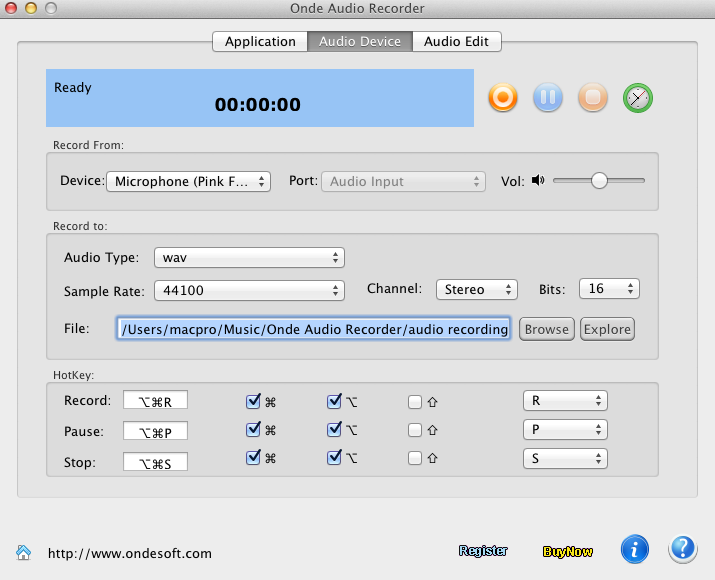Viewport: 715px width, 580px height.
Task: Open the green schedule timer icon
Action: point(638,98)
